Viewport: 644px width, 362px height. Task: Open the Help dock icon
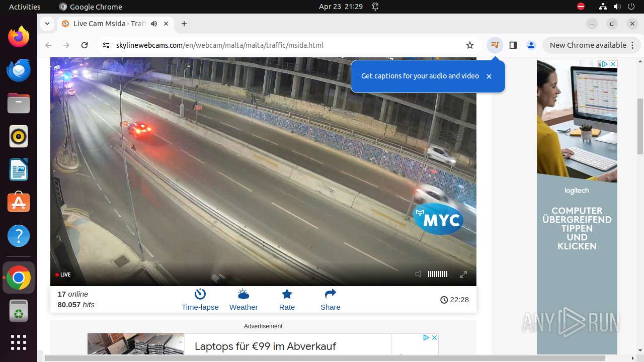tap(19, 236)
